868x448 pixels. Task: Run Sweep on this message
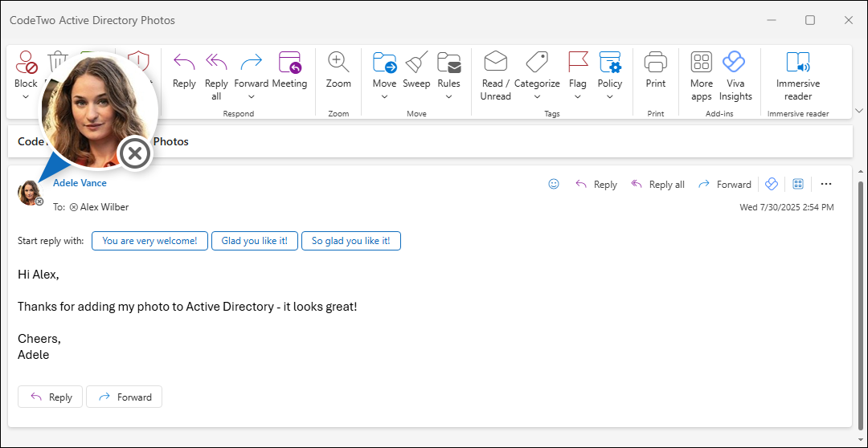[416, 70]
